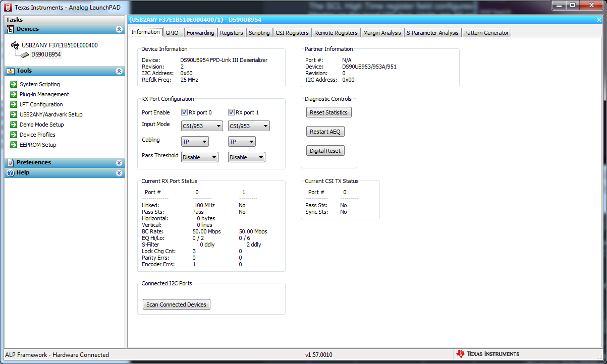
Task: Open EEPROM Setup tool
Action: click(38, 145)
